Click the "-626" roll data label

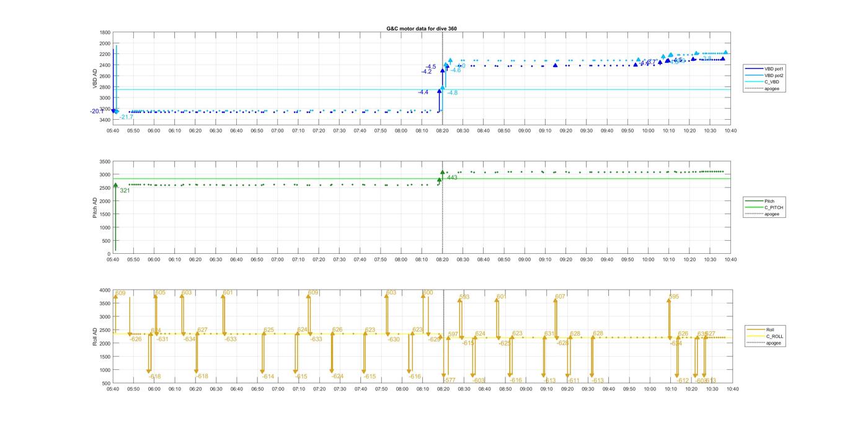pos(136,339)
